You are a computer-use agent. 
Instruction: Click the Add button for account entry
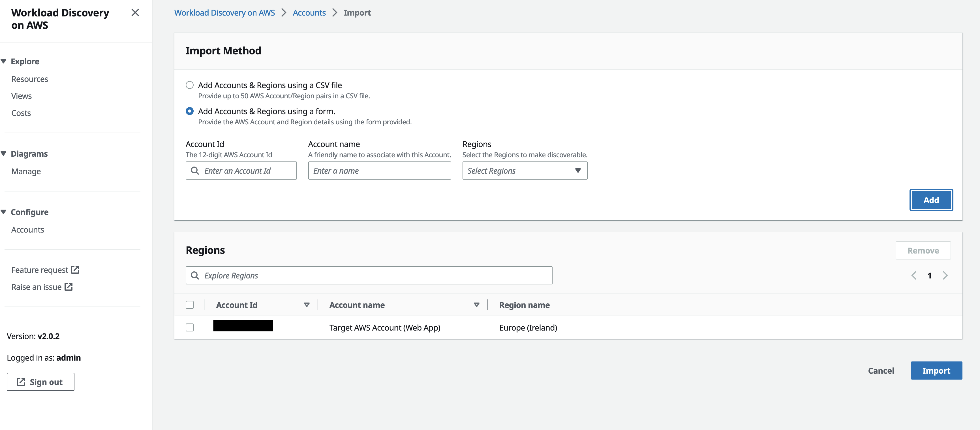[x=931, y=200]
